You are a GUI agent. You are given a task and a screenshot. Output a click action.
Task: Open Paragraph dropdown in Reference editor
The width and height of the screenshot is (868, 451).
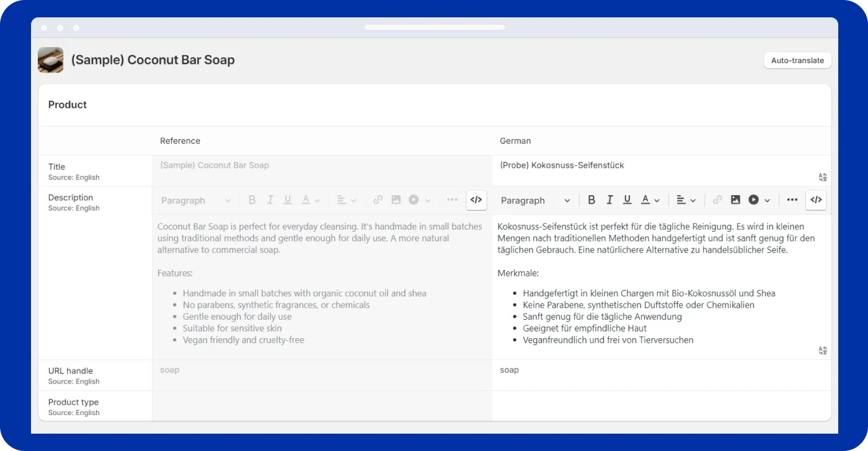(195, 200)
